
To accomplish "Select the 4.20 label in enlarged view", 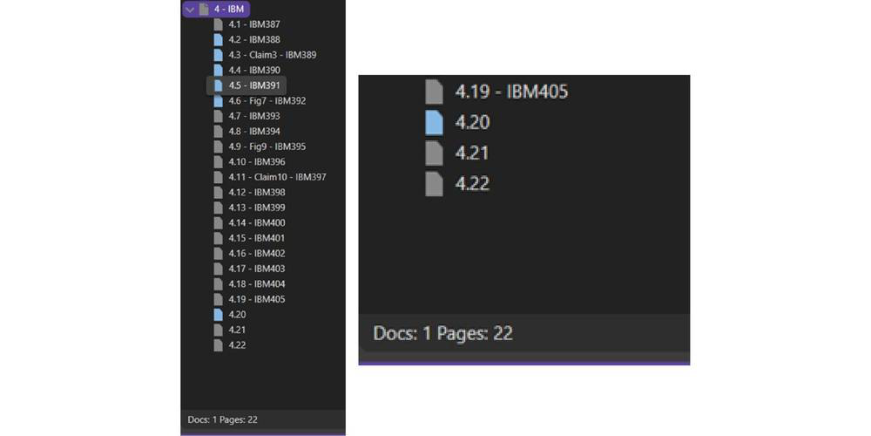I will (x=472, y=122).
